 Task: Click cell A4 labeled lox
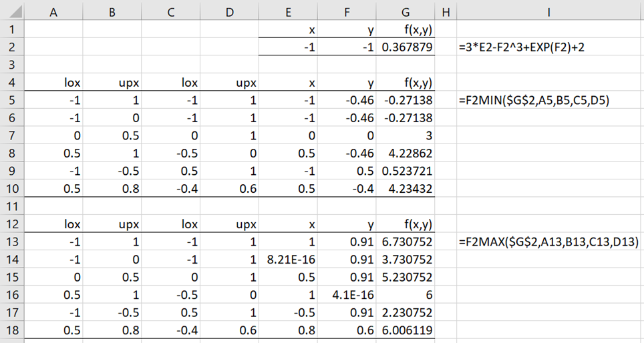coord(53,83)
